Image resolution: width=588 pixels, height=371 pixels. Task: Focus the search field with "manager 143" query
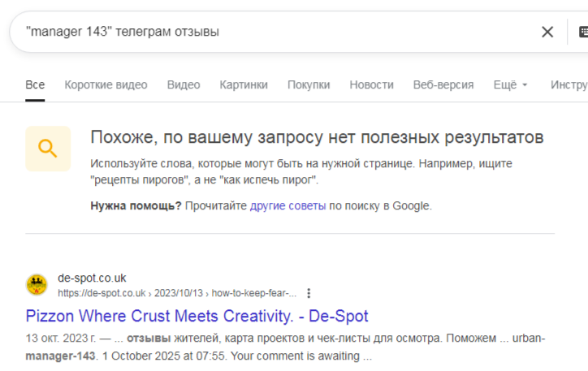tap(278, 32)
